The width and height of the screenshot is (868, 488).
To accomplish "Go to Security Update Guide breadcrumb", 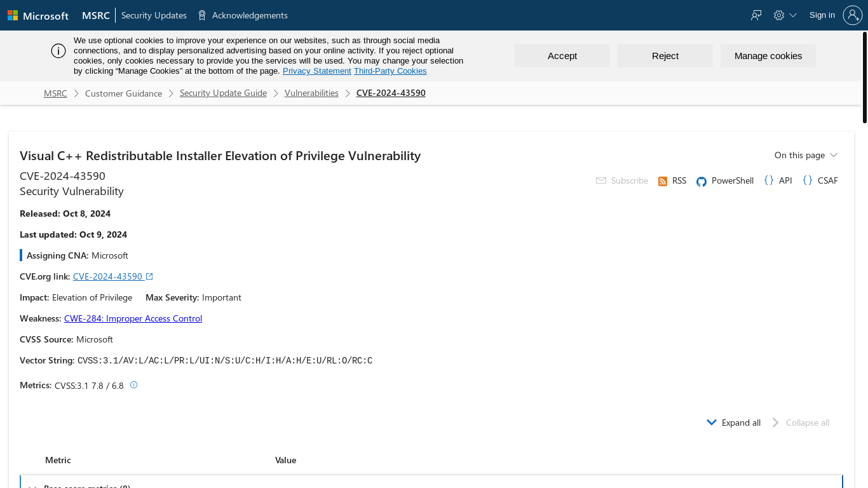I will click(223, 93).
